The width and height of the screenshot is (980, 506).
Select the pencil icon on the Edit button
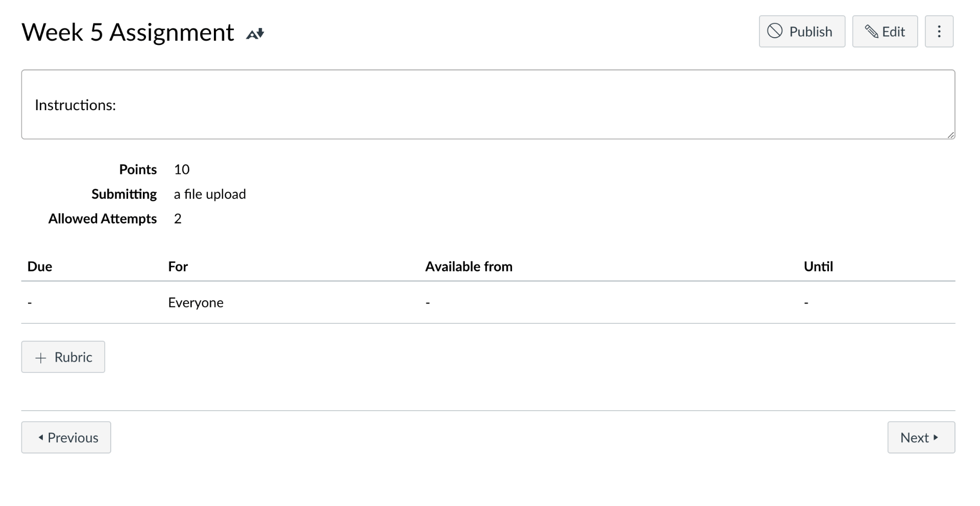point(871,31)
